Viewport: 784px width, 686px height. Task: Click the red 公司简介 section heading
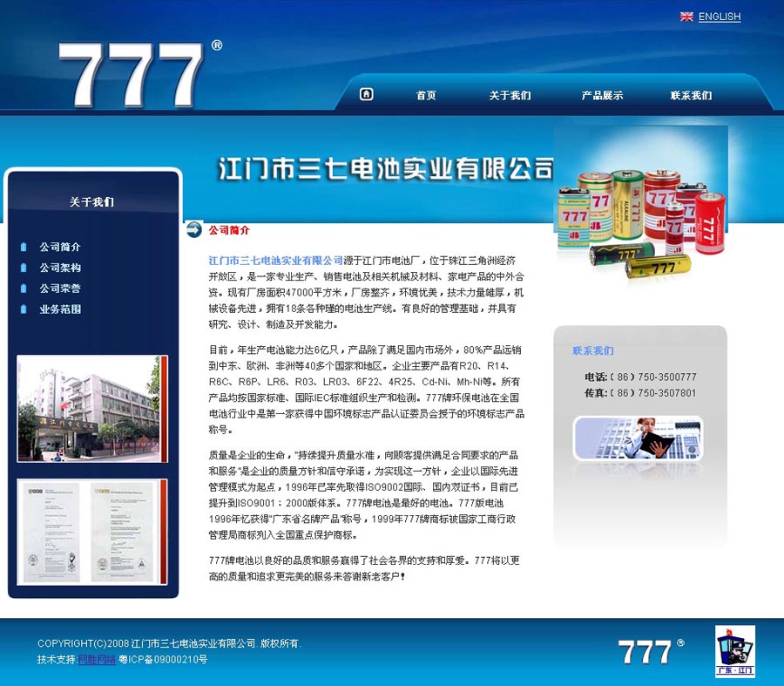point(228,230)
